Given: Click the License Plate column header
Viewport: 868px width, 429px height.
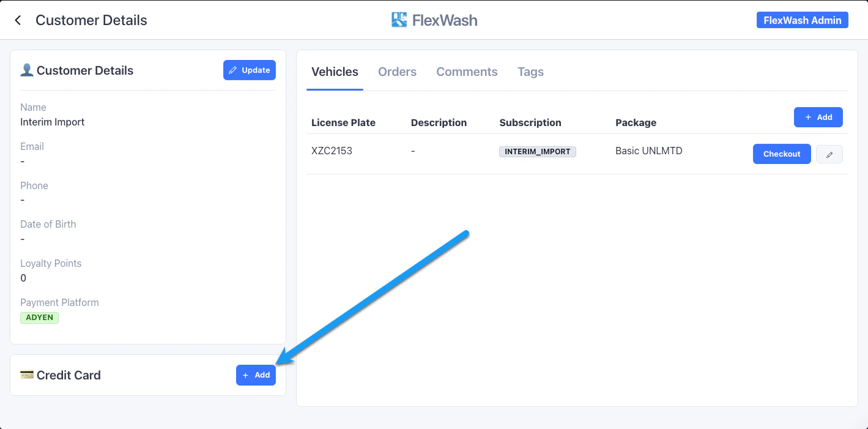Looking at the screenshot, I should pyautogui.click(x=343, y=122).
